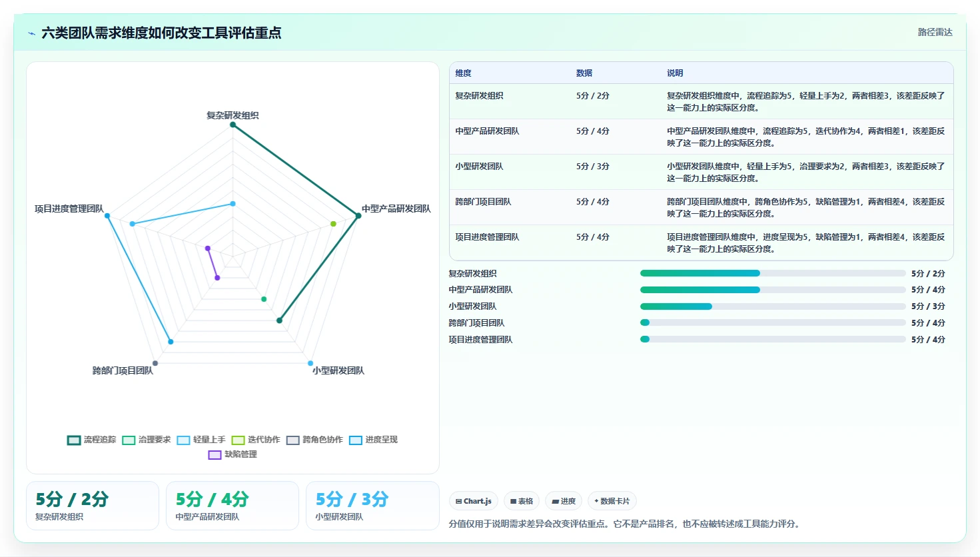Click the 中型产品研发团队 radar axis label
Screen dimensions: 980x557
[396, 209]
